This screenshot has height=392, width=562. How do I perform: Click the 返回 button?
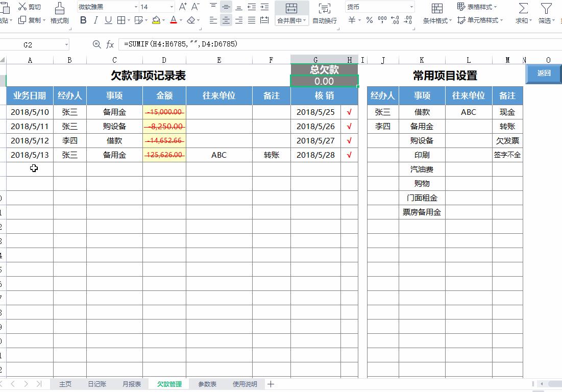[x=544, y=73]
